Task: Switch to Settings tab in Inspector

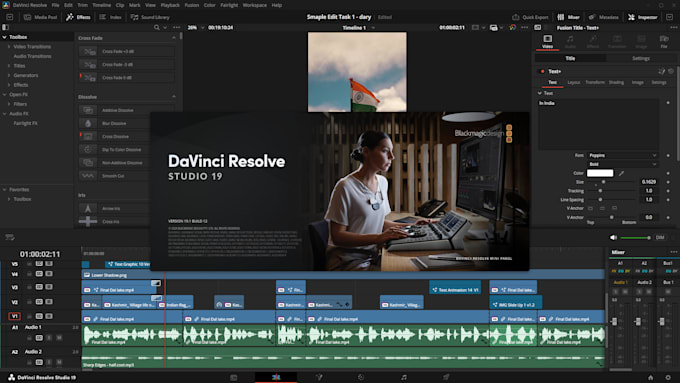Action: click(x=641, y=58)
